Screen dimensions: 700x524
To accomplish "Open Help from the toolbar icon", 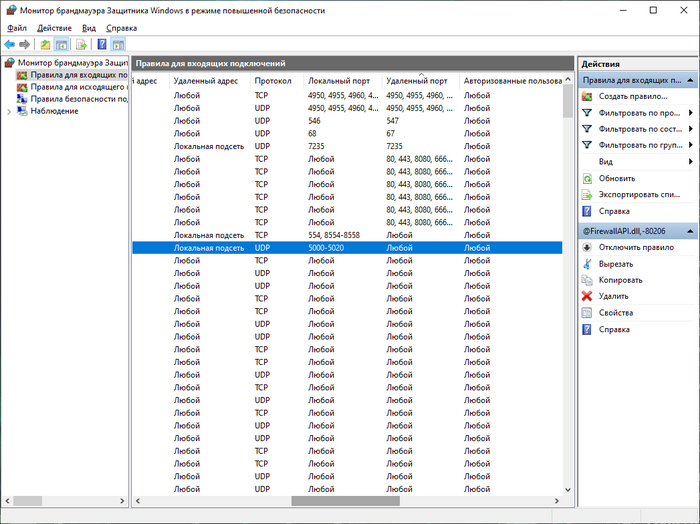I will click(102, 44).
